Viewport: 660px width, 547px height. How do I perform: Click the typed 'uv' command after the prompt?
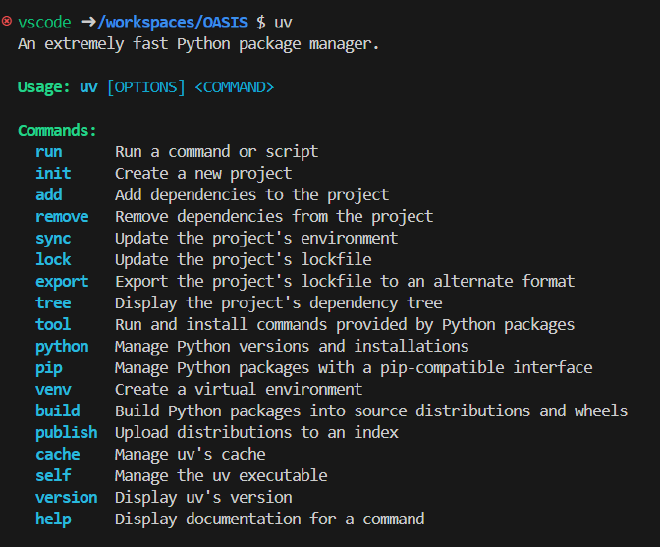[x=283, y=23]
